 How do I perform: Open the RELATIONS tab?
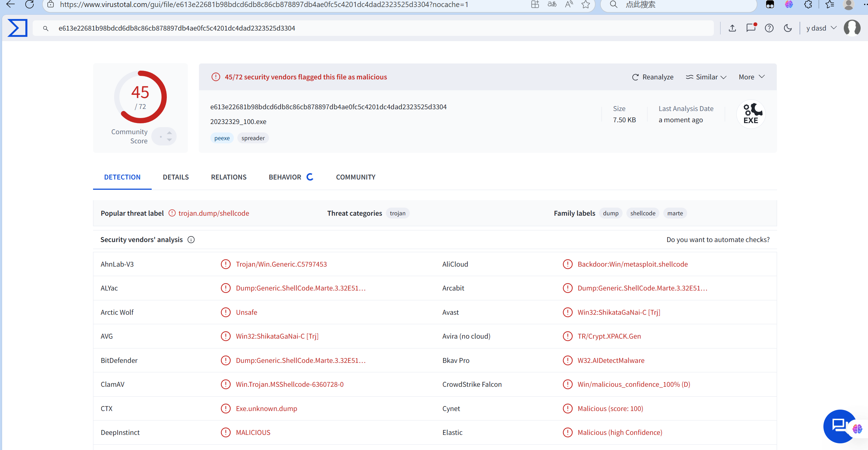coord(229,177)
